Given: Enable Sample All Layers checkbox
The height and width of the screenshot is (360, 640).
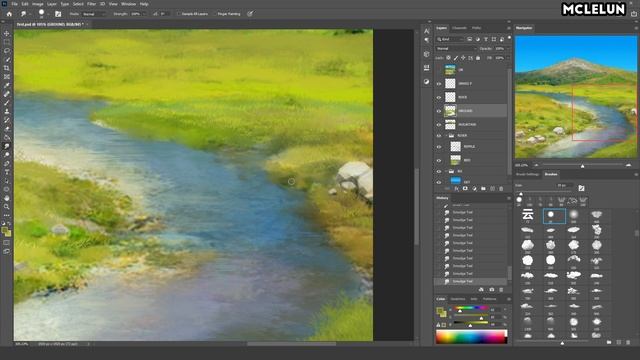Looking at the screenshot, I should 179,14.
